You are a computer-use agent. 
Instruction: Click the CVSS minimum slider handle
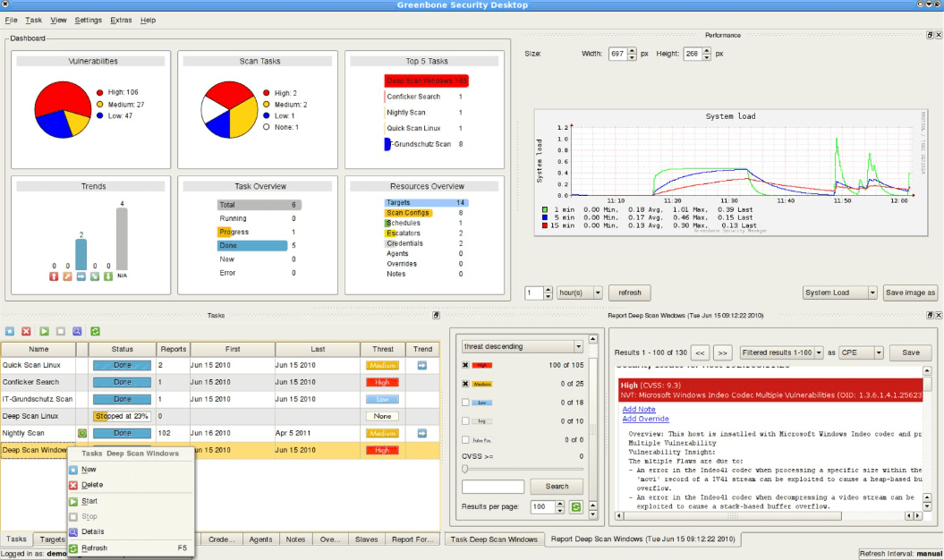[x=464, y=469]
